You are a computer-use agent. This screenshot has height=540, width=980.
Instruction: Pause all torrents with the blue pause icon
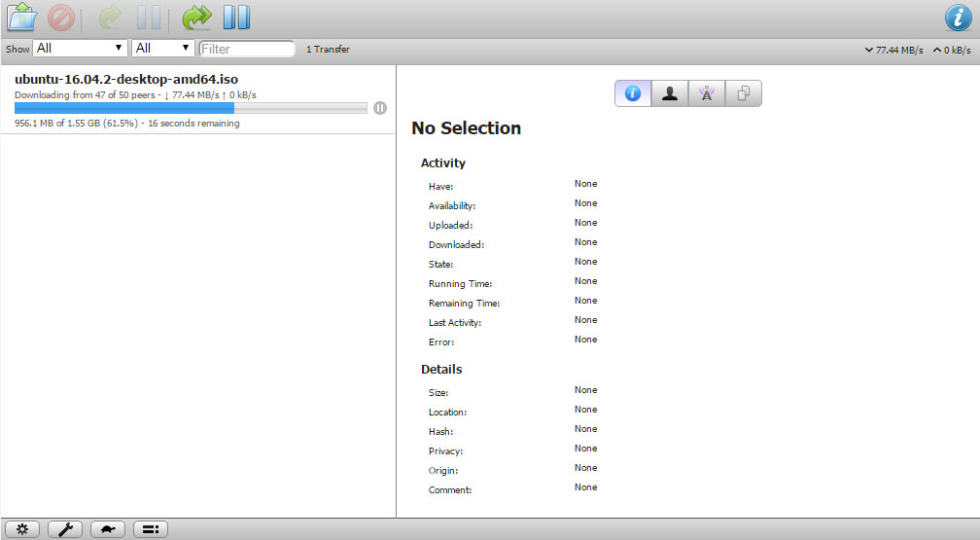pos(237,18)
